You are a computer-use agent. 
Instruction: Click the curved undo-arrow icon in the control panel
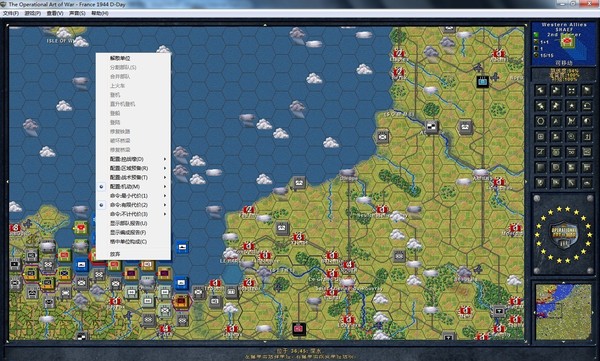[x=587, y=106]
